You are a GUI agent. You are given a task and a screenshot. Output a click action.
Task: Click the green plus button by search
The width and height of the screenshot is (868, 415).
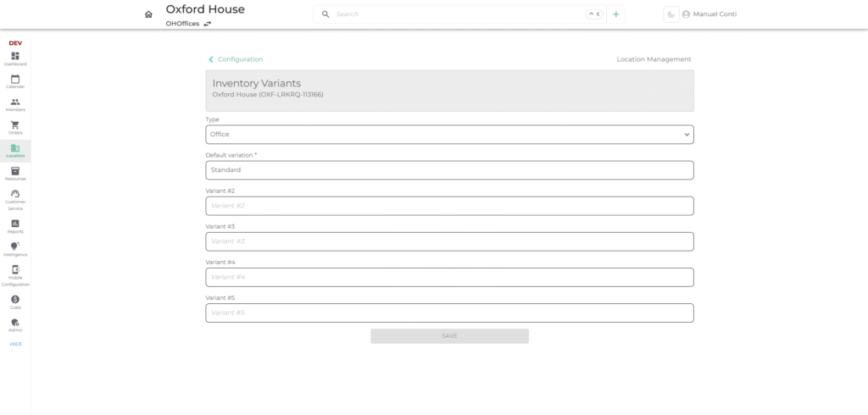click(616, 14)
